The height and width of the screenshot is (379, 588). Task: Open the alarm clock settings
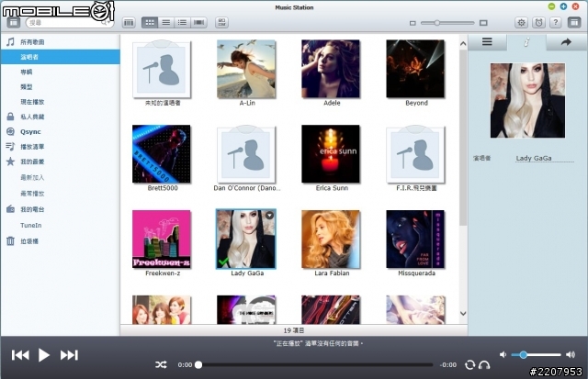(x=538, y=23)
